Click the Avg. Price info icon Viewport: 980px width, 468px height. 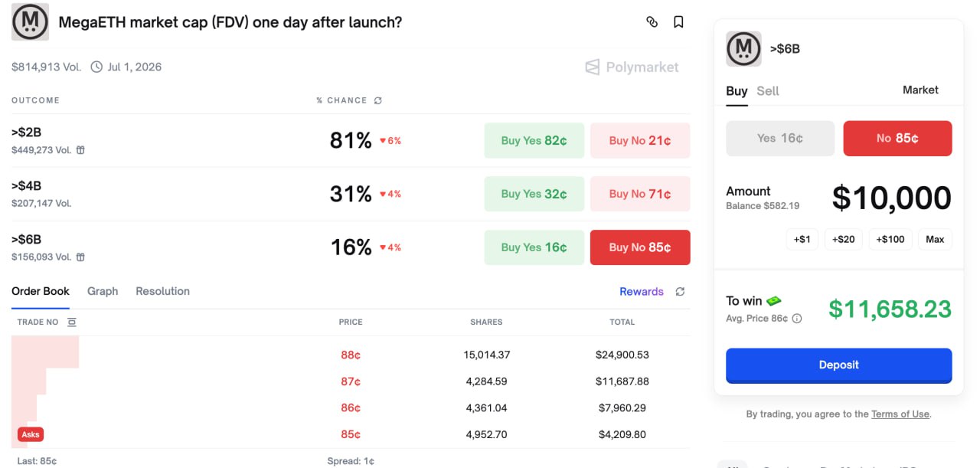pos(797,318)
